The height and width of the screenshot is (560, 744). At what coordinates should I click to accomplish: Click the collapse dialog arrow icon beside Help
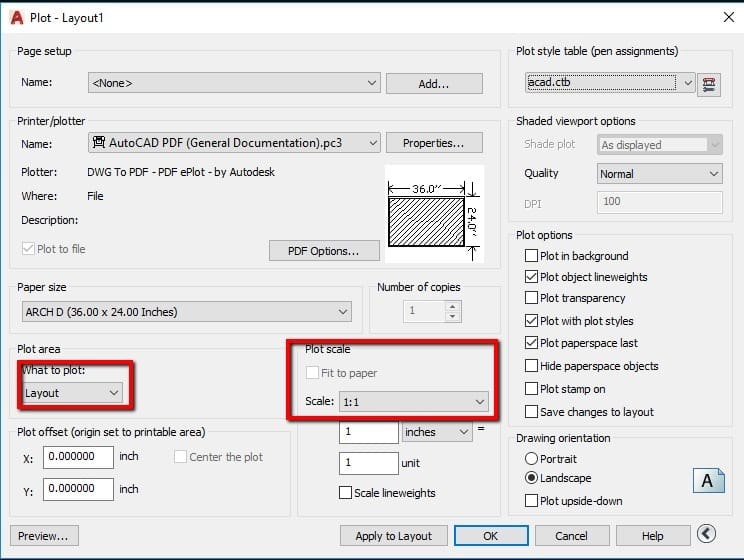(706, 534)
